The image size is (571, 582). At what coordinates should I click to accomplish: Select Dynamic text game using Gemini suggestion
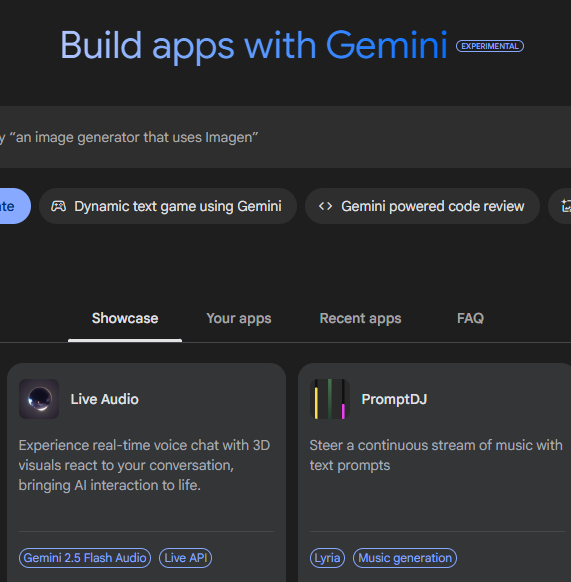coord(168,206)
